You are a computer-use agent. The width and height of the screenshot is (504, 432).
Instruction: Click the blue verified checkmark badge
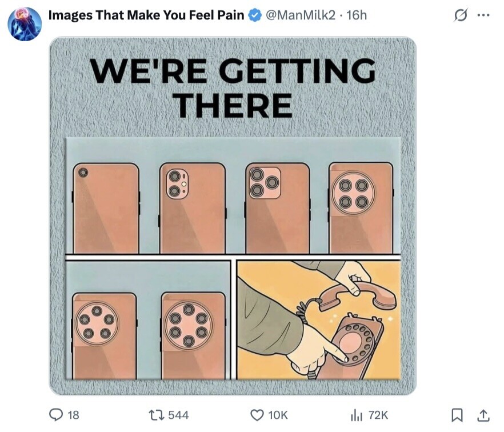(254, 15)
